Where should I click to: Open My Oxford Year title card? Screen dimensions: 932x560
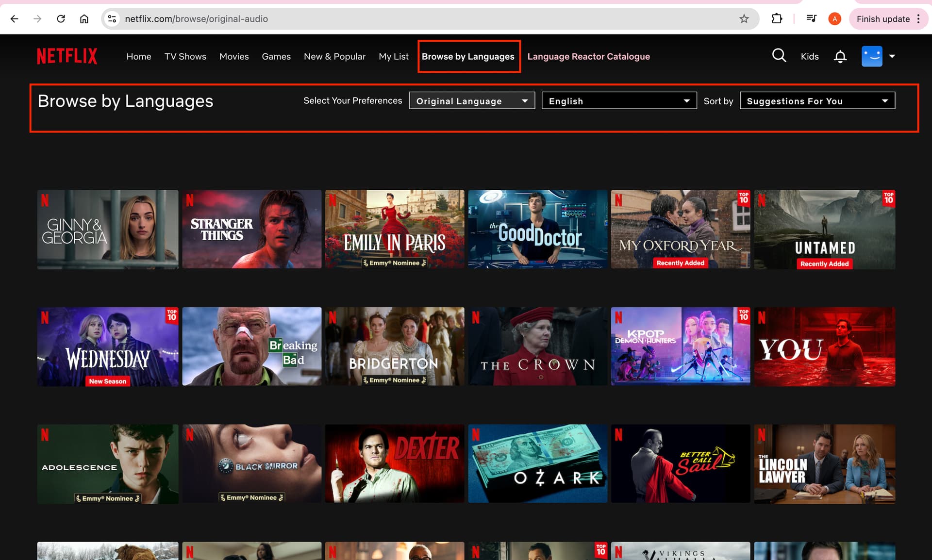click(681, 229)
